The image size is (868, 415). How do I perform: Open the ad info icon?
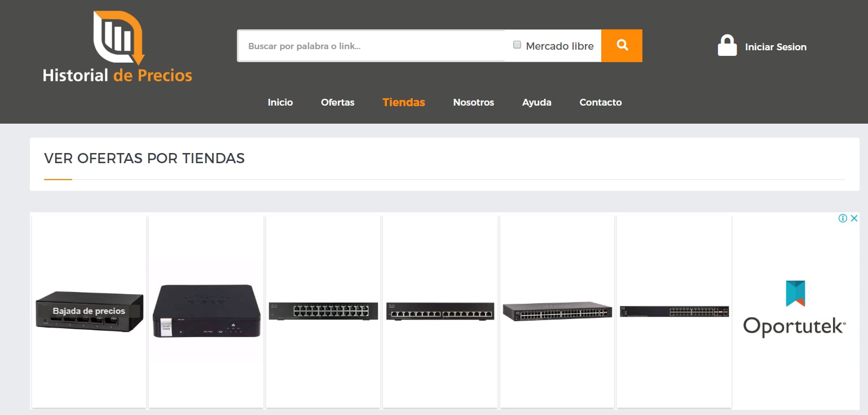(x=843, y=219)
